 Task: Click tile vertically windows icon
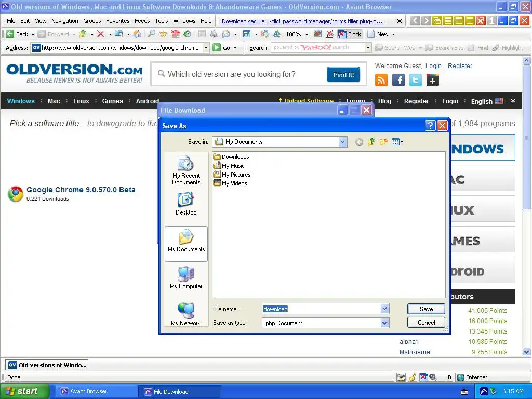pyautogui.click(x=459, y=21)
